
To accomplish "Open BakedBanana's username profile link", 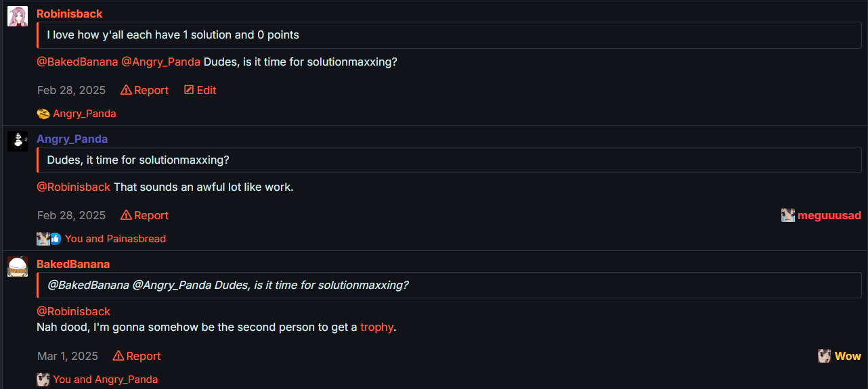I will point(73,264).
